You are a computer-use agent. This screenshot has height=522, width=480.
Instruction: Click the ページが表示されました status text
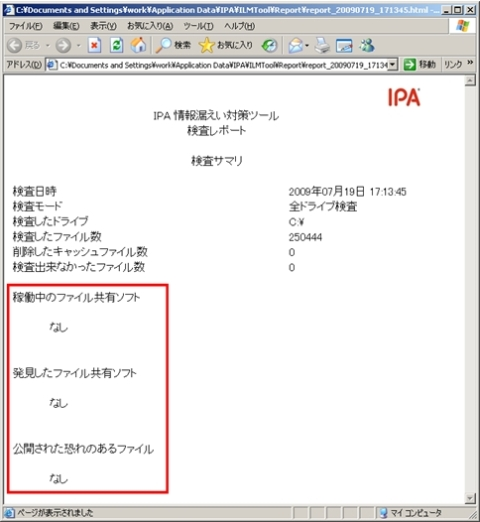click(55, 513)
